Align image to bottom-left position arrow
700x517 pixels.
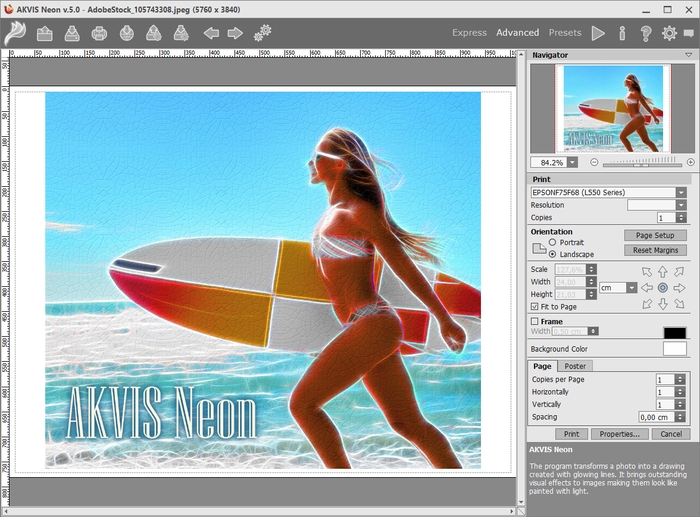click(x=646, y=304)
